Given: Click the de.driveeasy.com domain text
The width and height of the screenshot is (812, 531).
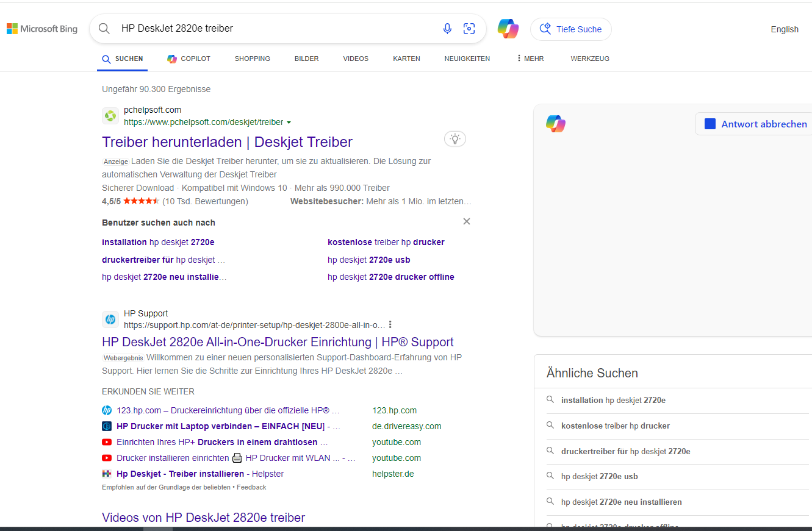Looking at the screenshot, I should coord(407,427).
